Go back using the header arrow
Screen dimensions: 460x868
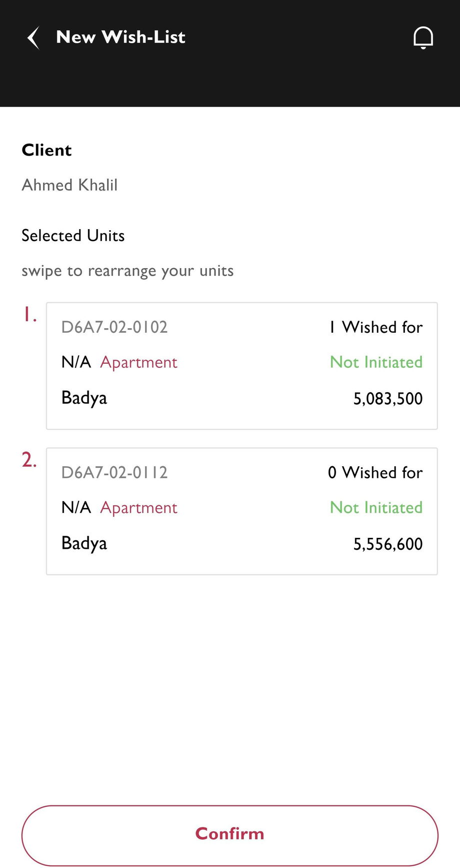[x=33, y=38]
